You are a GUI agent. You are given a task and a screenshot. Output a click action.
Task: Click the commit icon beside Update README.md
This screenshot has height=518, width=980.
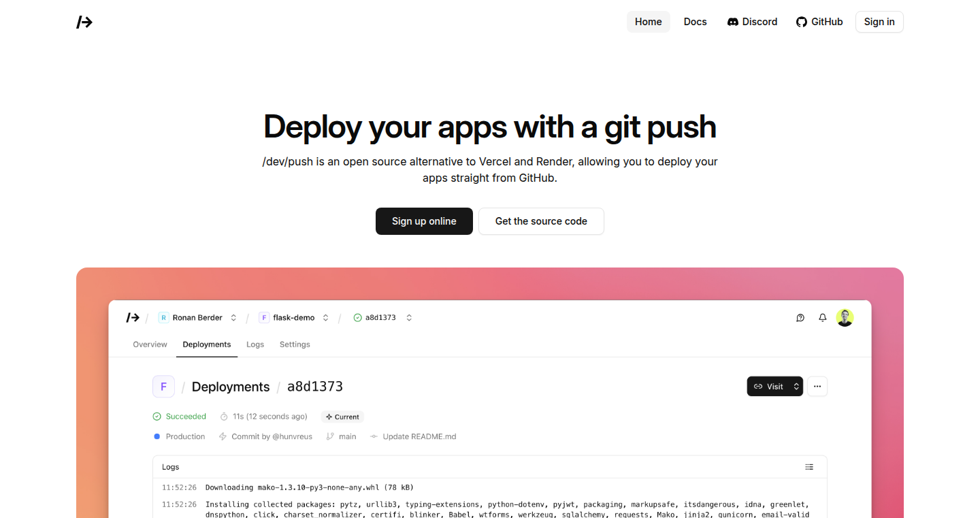tap(374, 436)
